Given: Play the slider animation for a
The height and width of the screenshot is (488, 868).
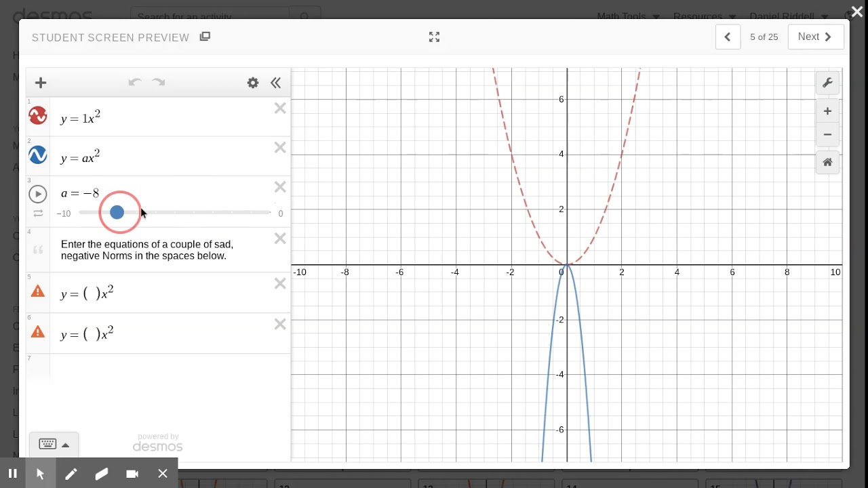Looking at the screenshot, I should tap(38, 194).
